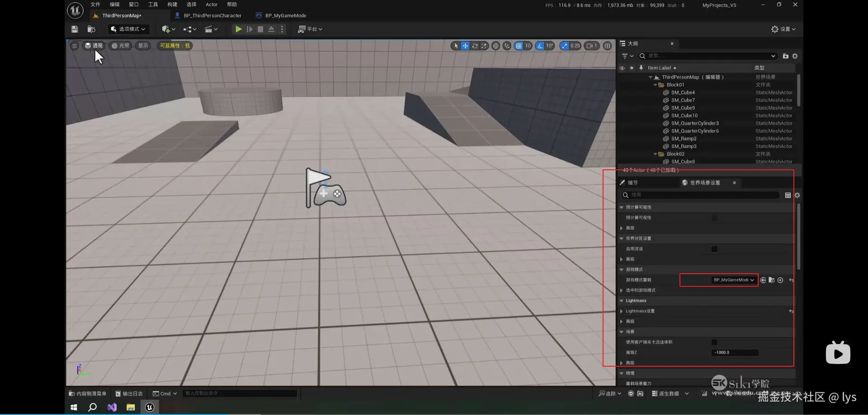Open the Outliner settings gear
868x415 pixels.
click(795, 56)
